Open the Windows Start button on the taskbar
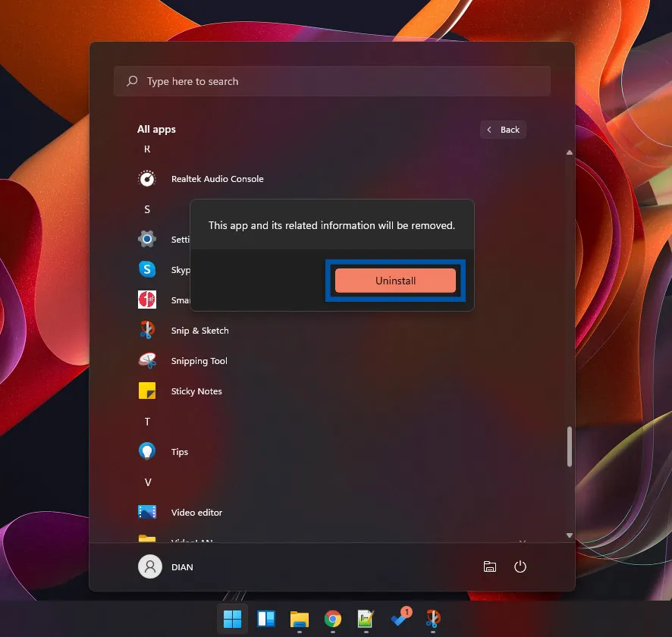Screen dimensions: 672x637 point(232,620)
